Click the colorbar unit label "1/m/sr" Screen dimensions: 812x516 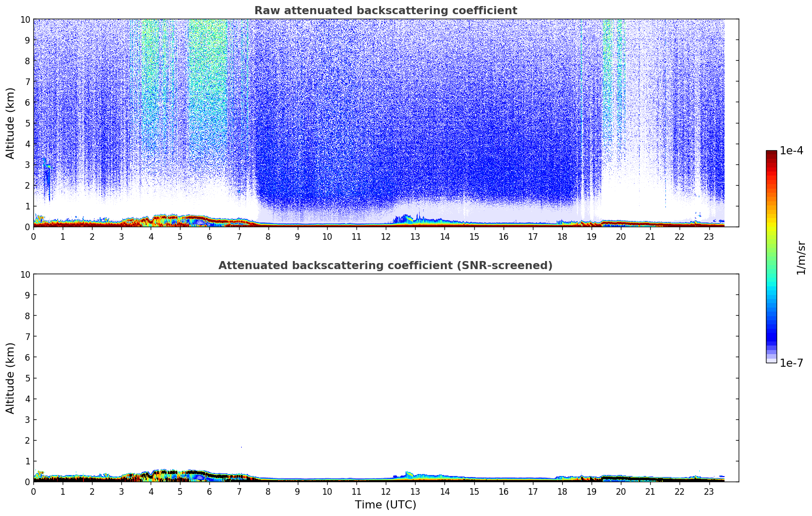tap(801, 257)
